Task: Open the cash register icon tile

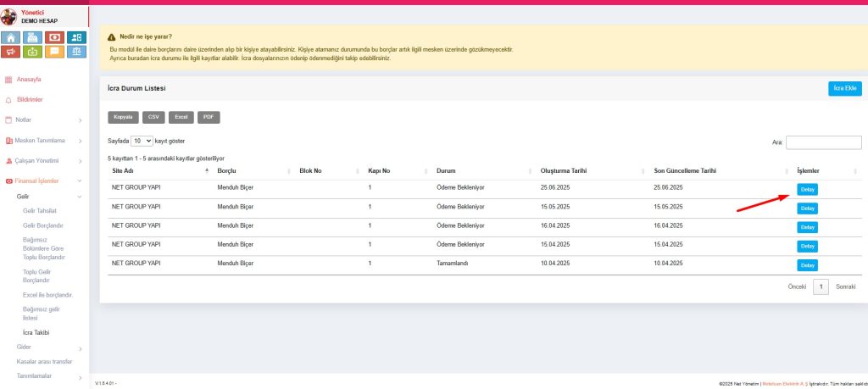Action: pos(33,37)
